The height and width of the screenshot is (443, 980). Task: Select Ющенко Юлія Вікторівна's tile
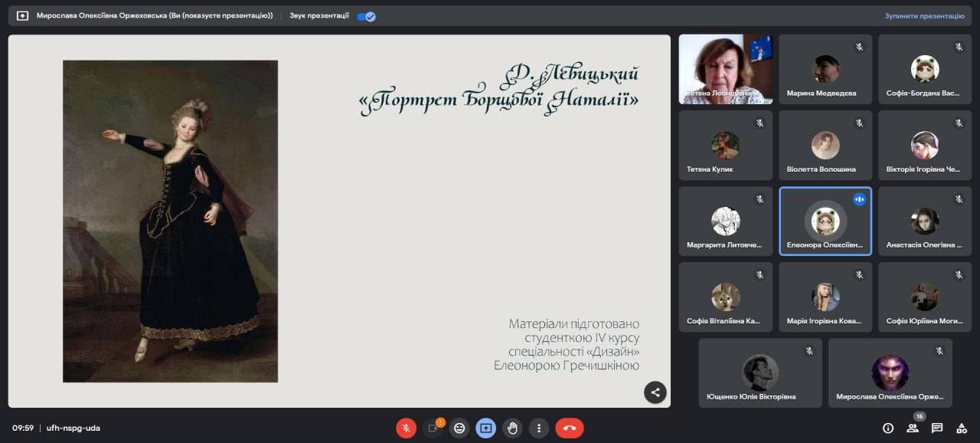(759, 372)
